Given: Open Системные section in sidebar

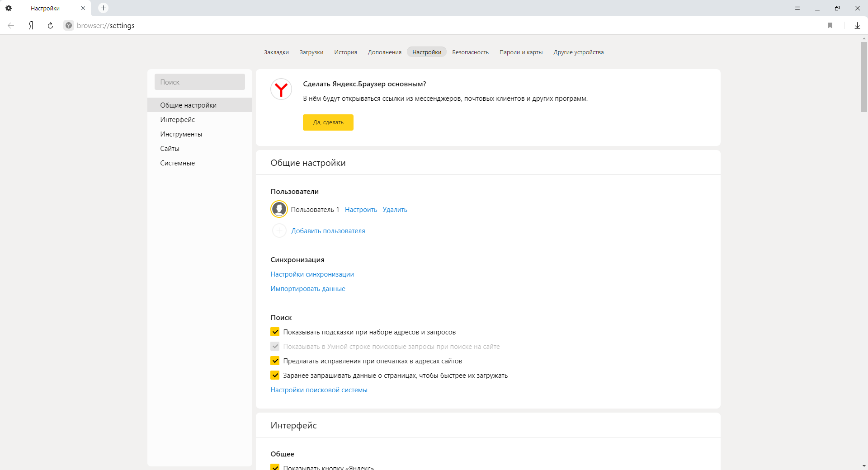Looking at the screenshot, I should 200,163.
